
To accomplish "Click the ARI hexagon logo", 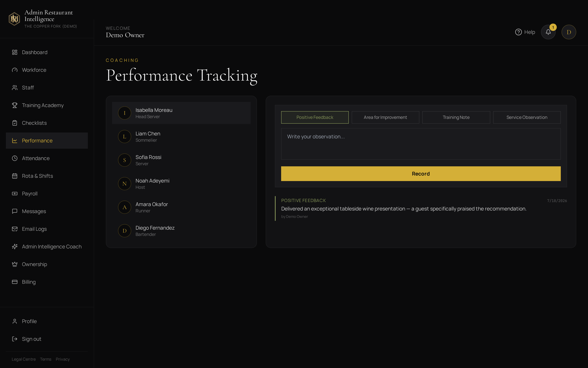I will (x=14, y=19).
